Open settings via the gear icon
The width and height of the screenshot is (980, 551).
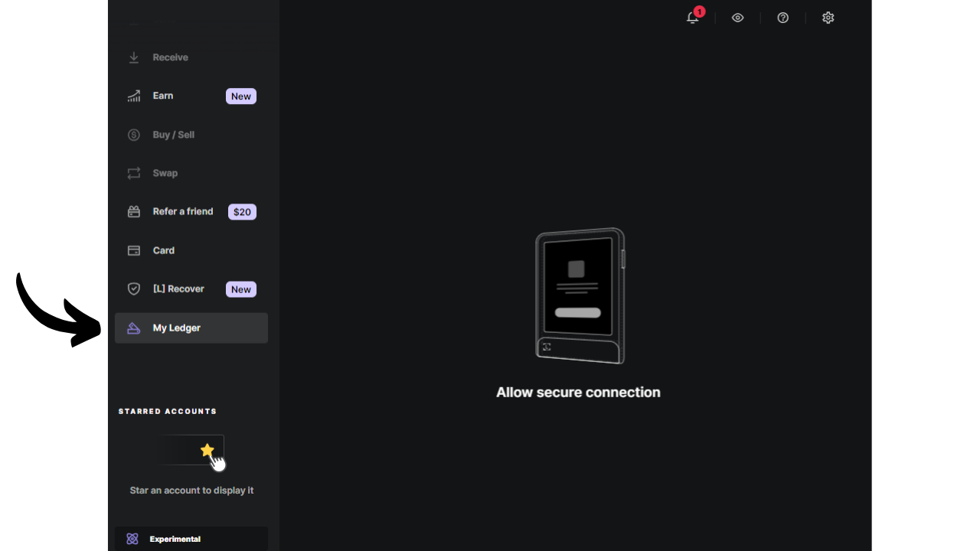pos(828,18)
